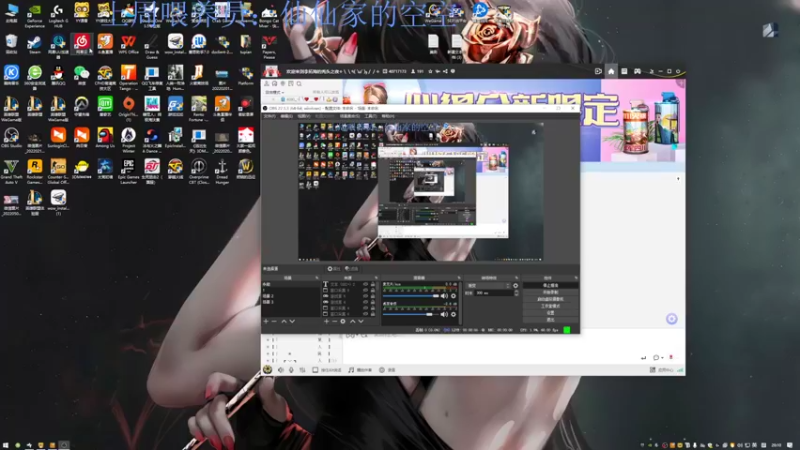Viewport: 800px width, 450px height.
Task: Adjust the microphone volume slider in OBS
Action: pyautogui.click(x=411, y=296)
